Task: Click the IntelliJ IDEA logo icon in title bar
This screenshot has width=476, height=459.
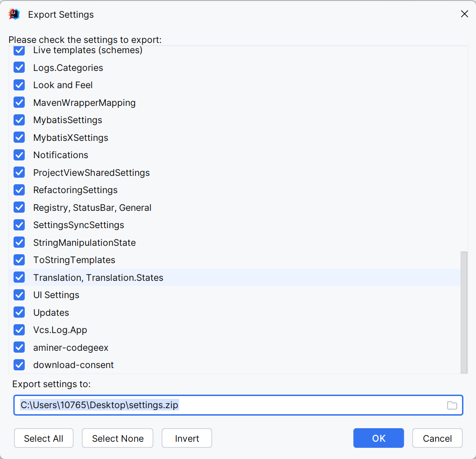Action: coord(14,14)
